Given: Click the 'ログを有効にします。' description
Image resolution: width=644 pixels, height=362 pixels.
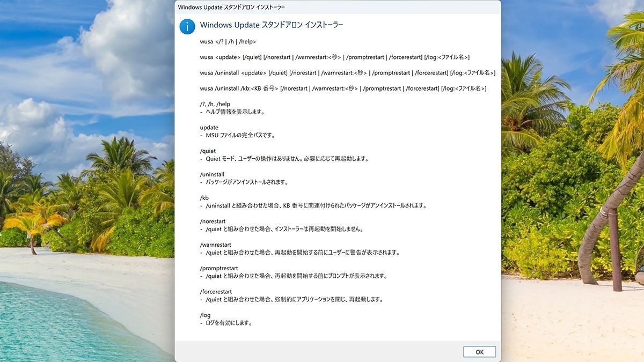Looking at the screenshot, I should (226, 323).
